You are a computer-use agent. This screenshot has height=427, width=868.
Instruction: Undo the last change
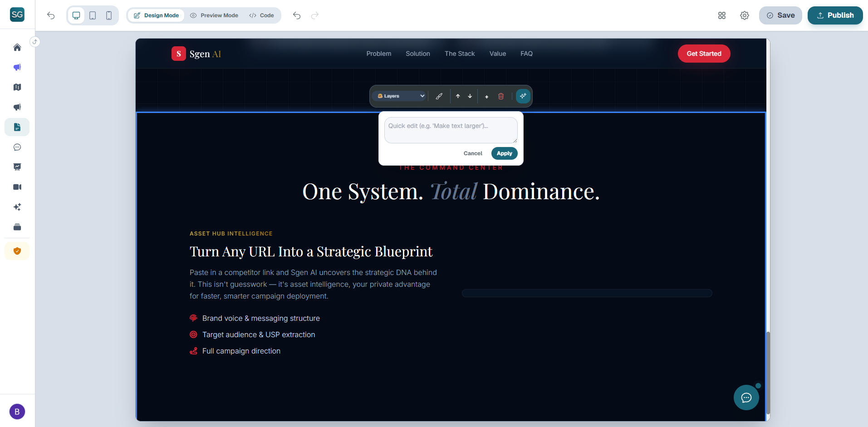click(297, 15)
